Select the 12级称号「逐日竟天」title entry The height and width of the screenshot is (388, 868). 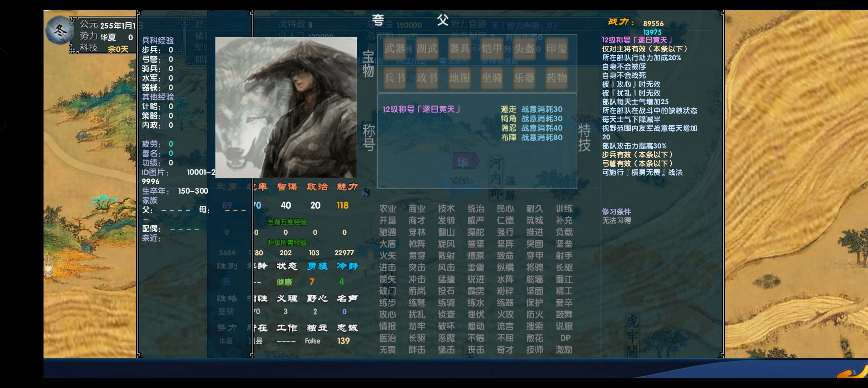(422, 109)
